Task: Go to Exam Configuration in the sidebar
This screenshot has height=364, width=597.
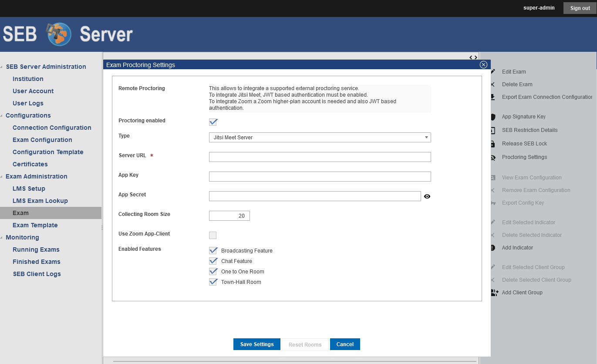Action: (42, 140)
